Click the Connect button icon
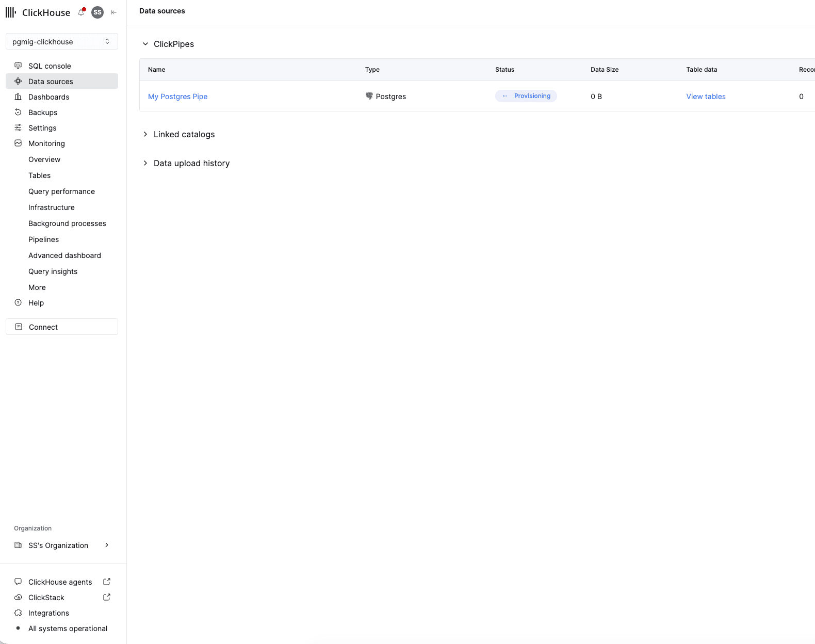The image size is (815, 644). (x=19, y=327)
